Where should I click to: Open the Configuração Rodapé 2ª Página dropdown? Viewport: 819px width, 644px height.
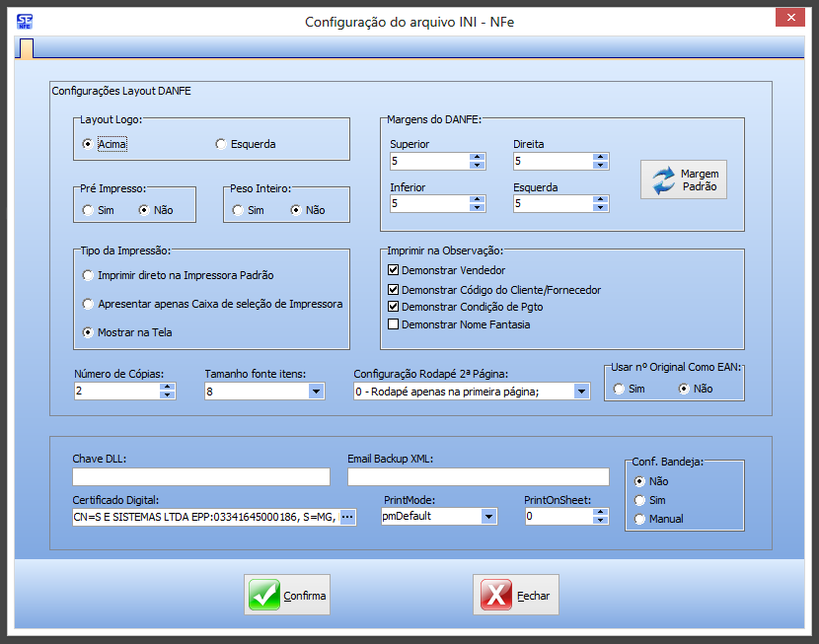click(581, 392)
